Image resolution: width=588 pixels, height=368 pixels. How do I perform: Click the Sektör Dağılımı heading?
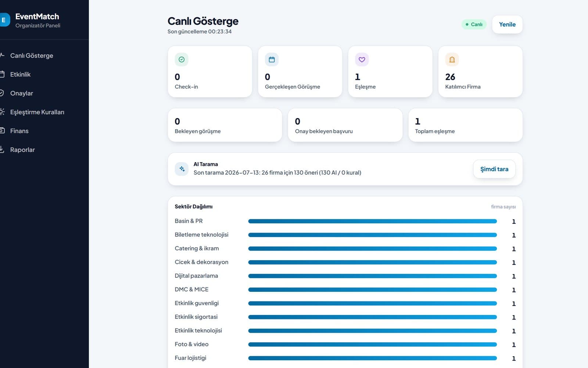194,206
